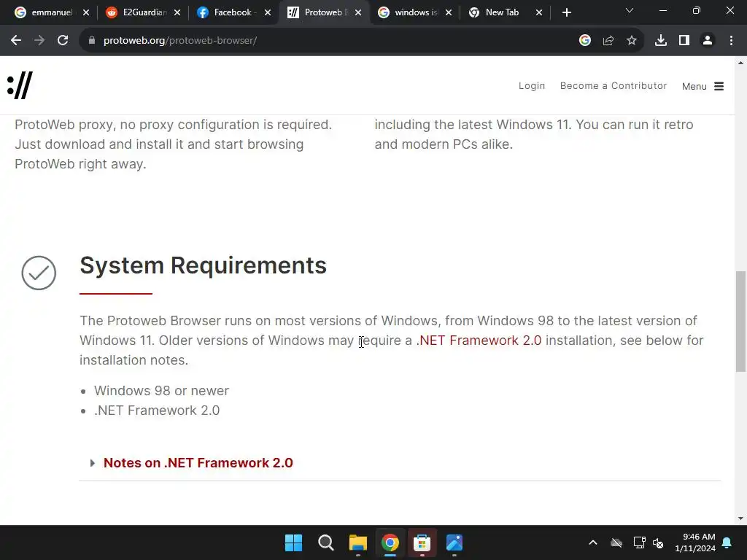This screenshot has width=747, height=560.
Task: Click the System Requirements checkmark icon
Action: 39,273
